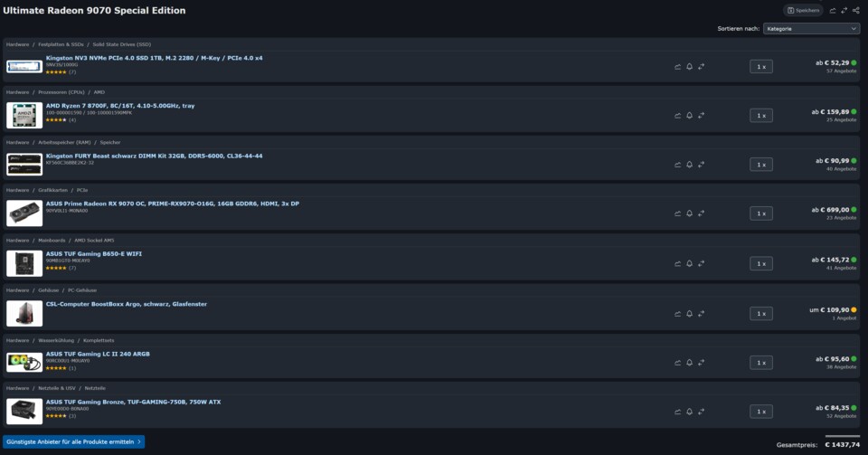This screenshot has height=455, width=868.
Task: Set price alert bell for ASUS TUF Gaming Bronze PSU
Action: click(x=689, y=412)
